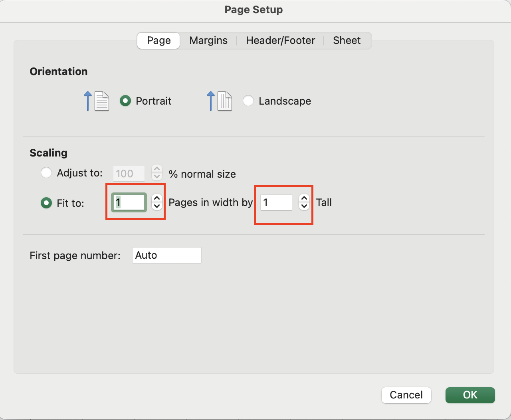Switch to the Header/Footer tab
Viewport: 511px width, 420px height.
(280, 40)
